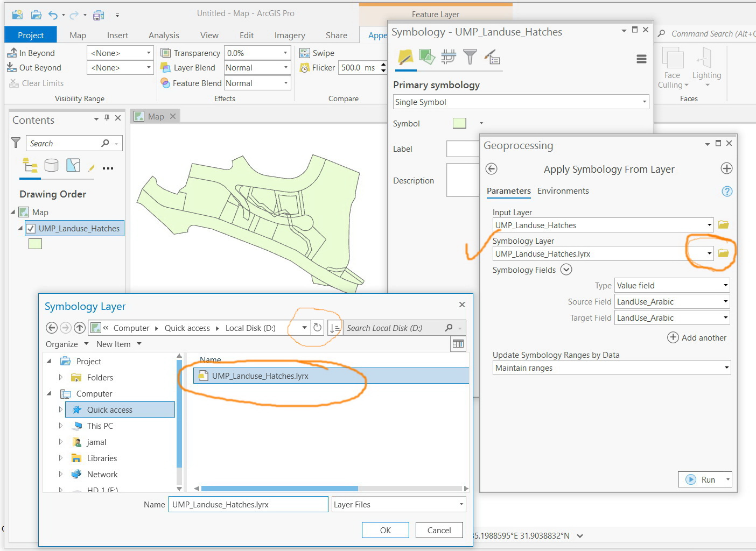Open the Primary symbology tab in Symbology pane

[x=405, y=56]
